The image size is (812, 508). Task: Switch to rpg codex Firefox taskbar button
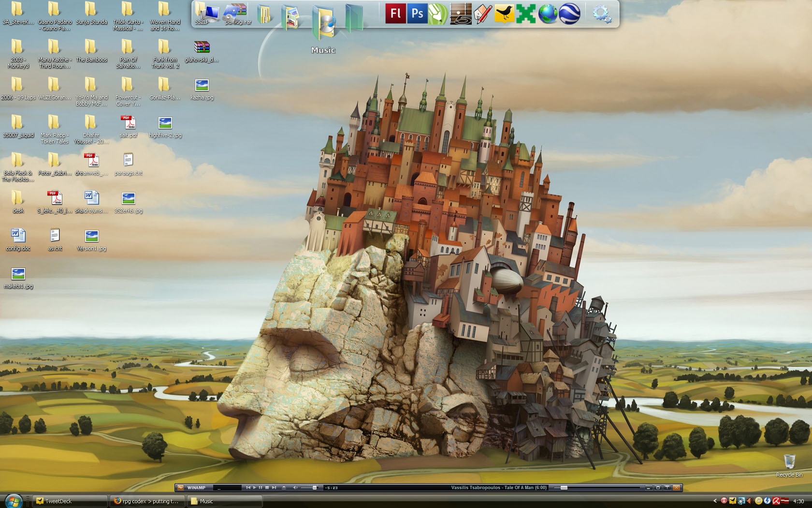[147, 501]
